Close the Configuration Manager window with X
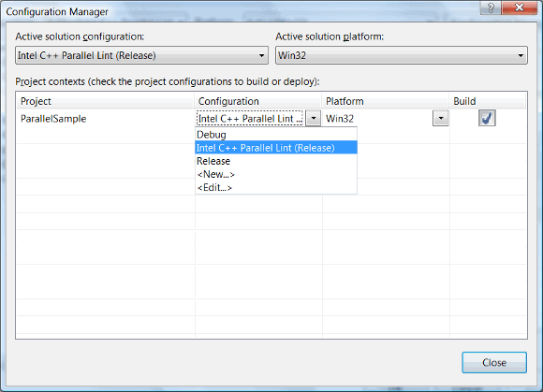Image resolution: width=543 pixels, height=392 pixels. pos(519,7)
